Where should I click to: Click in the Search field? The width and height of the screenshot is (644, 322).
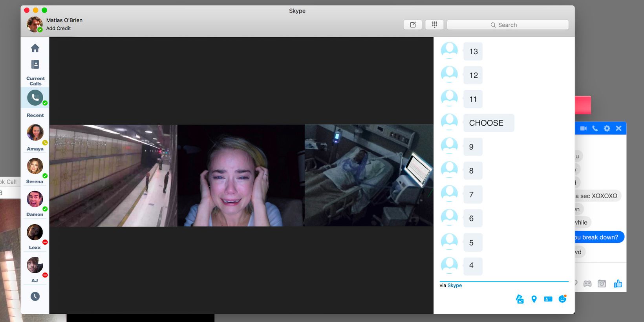click(x=508, y=25)
